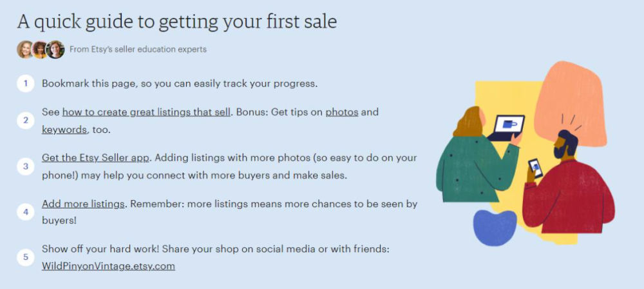Viewport: 644px width, 289px height.
Task: Click the step 1 number circle
Action: [x=25, y=83]
